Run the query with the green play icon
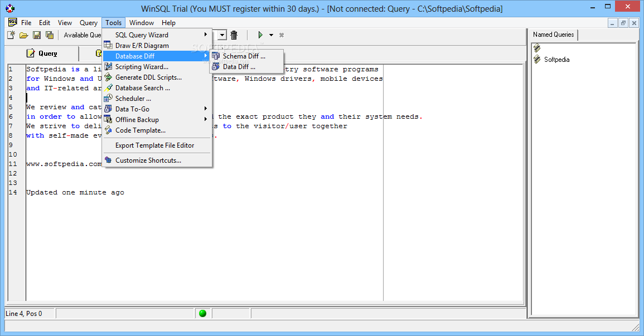The image size is (644, 336). pos(260,35)
